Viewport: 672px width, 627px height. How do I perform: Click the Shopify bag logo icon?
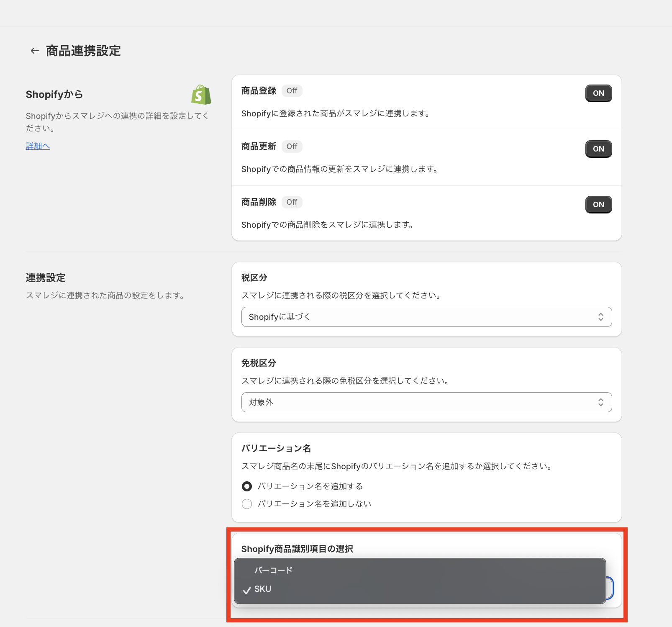[201, 95]
